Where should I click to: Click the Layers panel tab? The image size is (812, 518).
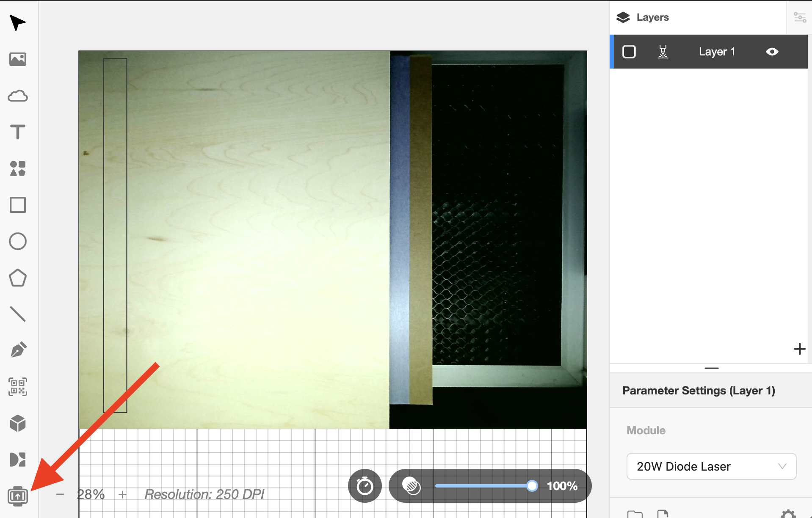coord(643,17)
